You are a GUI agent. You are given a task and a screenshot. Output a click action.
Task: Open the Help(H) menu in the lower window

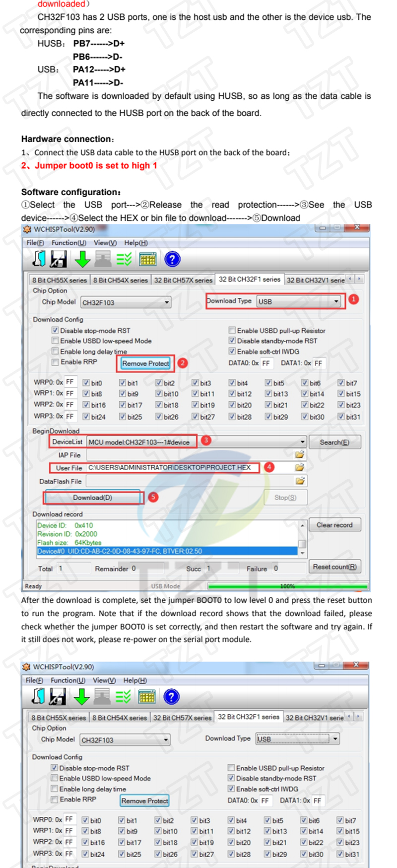135,680
